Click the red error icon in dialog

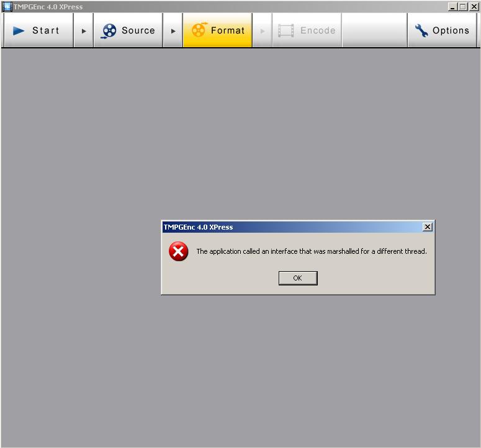[179, 251]
